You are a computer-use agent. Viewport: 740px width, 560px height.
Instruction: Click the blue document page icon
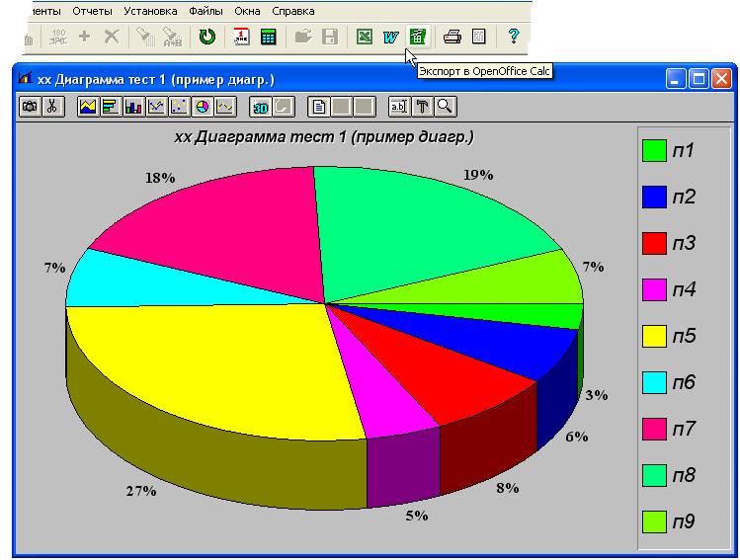(x=318, y=107)
